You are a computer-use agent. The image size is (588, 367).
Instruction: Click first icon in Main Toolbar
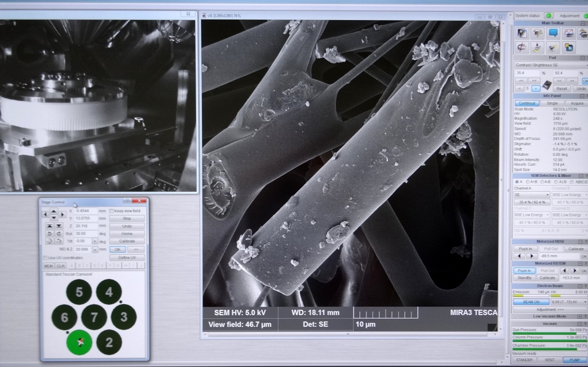[521, 34]
